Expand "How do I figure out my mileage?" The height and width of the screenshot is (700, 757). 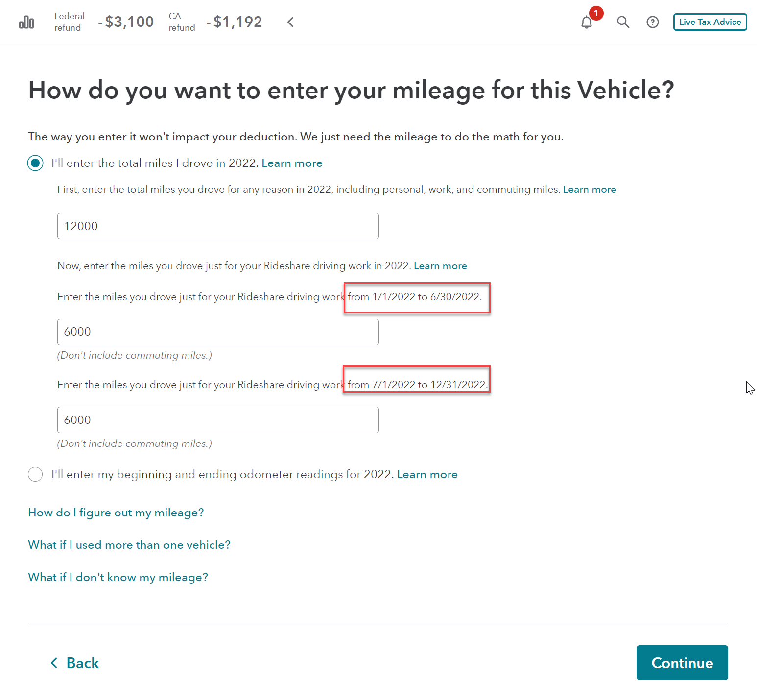pyautogui.click(x=116, y=513)
